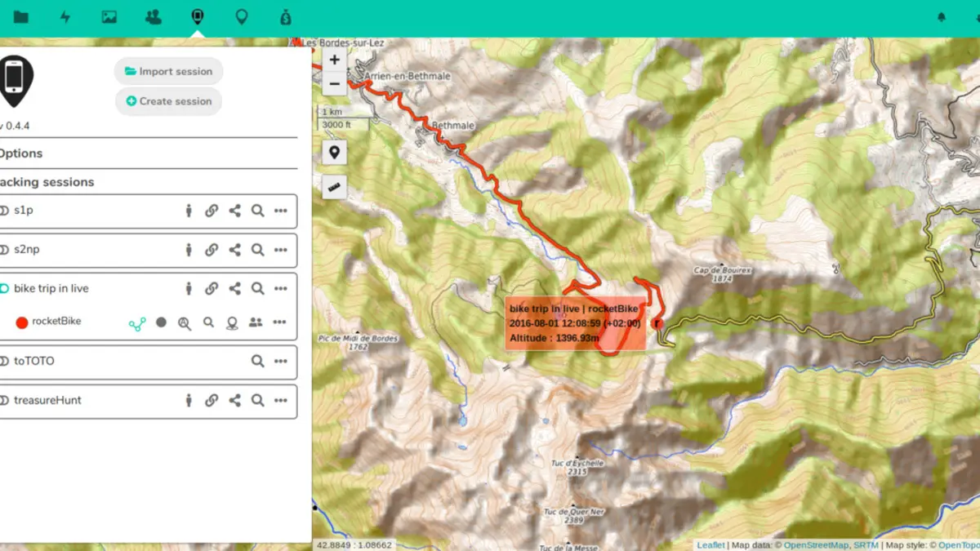Click the link icon in s1p row
Image resolution: width=980 pixels, height=551 pixels.
tap(212, 211)
